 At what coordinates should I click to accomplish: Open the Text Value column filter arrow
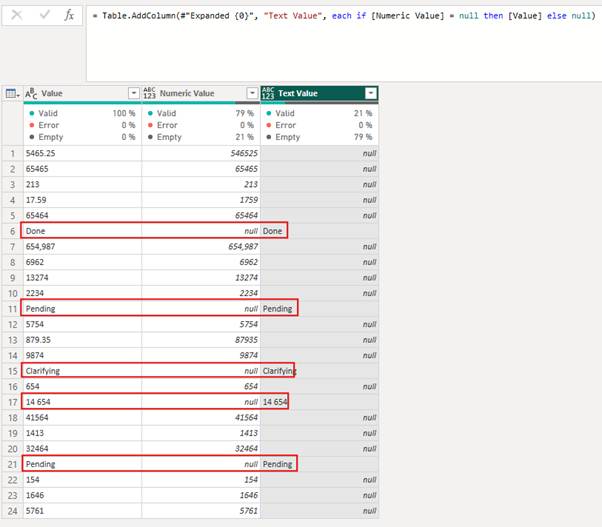[x=371, y=93]
